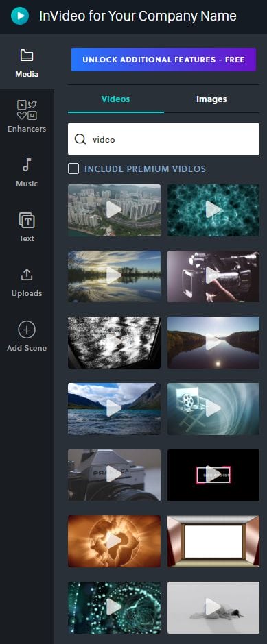Click the InVideo for Your Company Name title

pos(138,16)
